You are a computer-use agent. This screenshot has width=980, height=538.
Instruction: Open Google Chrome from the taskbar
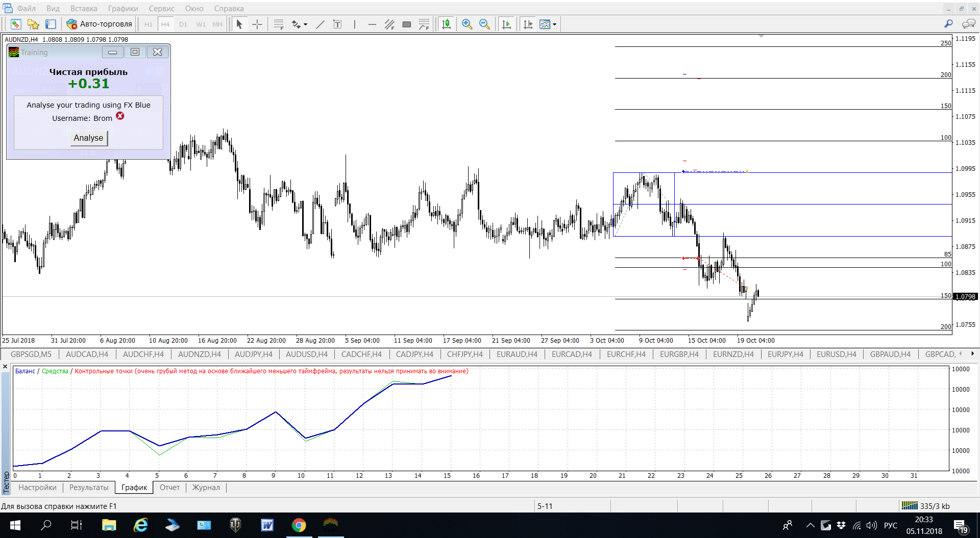(299, 525)
